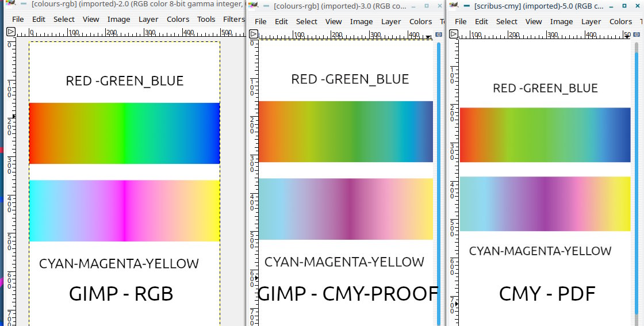
Task: Open Image menu in scribus-cmy window
Action: 561,21
